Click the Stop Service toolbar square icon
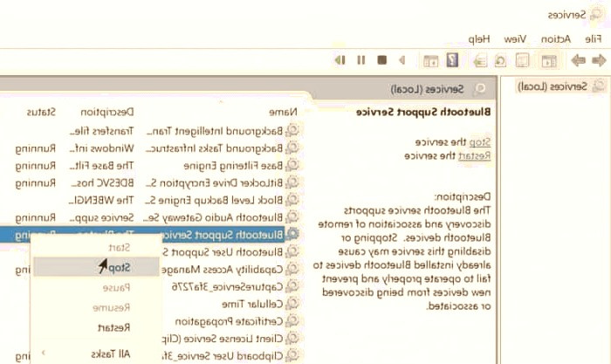 tap(381, 60)
